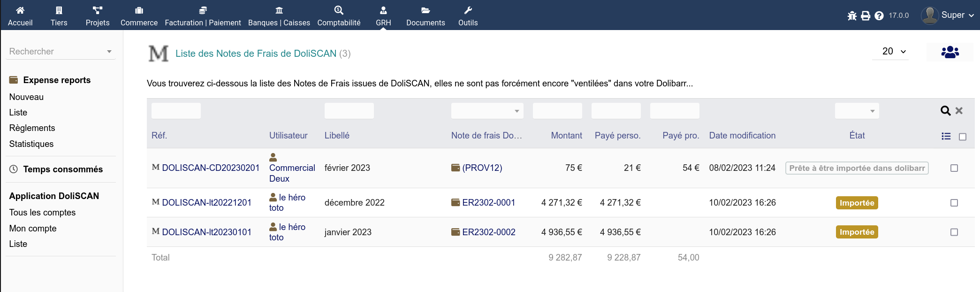Click Liste under Expense reports

coord(18,112)
